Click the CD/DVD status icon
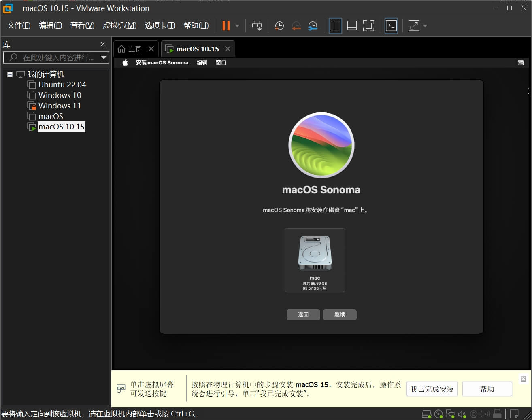The height and width of the screenshot is (420, 532). coord(438,414)
